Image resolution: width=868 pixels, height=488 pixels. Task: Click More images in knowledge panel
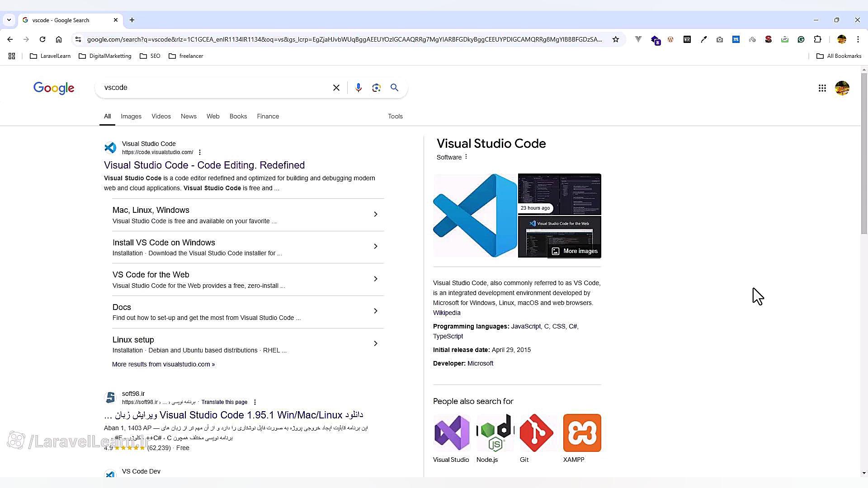(x=575, y=251)
